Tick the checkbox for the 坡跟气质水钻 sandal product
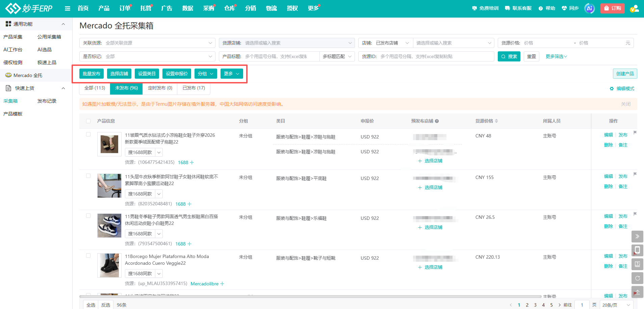The image size is (644, 309). pos(88,134)
